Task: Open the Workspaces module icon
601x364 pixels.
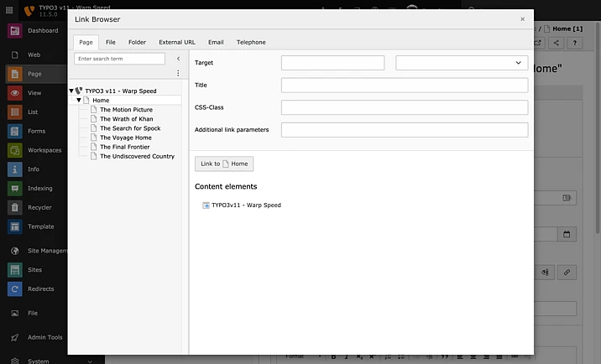Action: click(x=14, y=150)
